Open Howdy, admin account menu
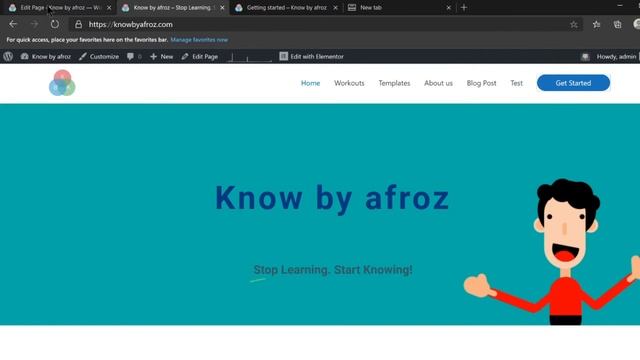This screenshot has height=360, width=640. pos(616,56)
